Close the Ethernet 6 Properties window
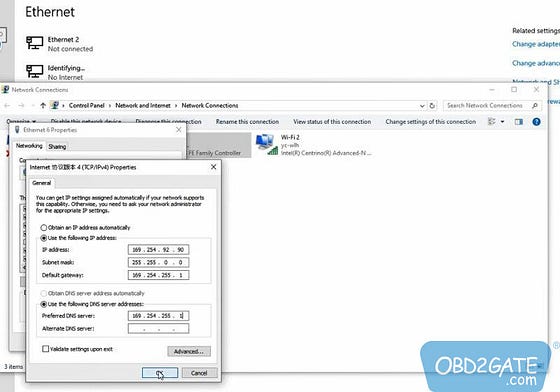The width and height of the screenshot is (560, 392). pos(179,130)
